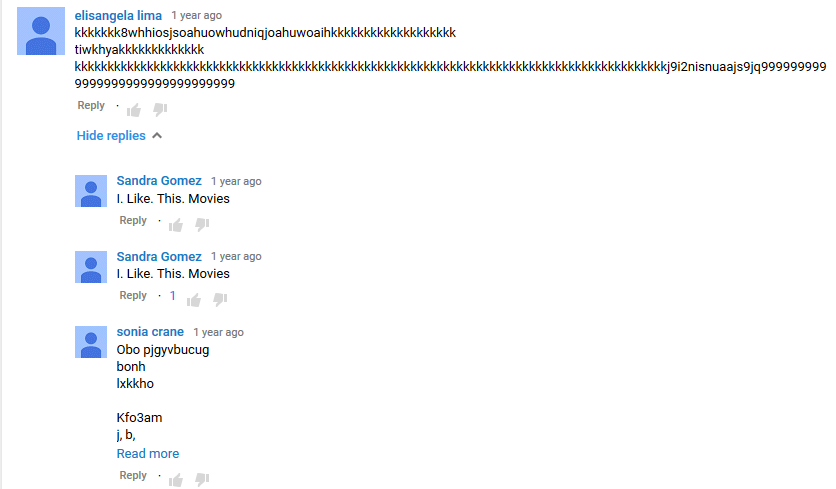Dislike the second Sandra Gomez reply
The image size is (836, 489).
[x=220, y=300]
